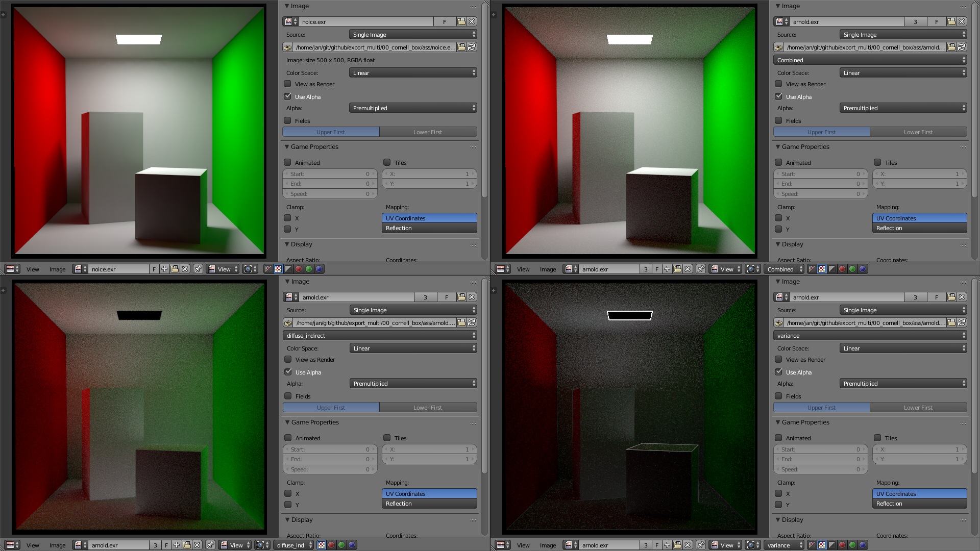Enable View as Render for noice.exr
Image resolution: width=980 pixels, height=551 pixels.
(x=288, y=84)
